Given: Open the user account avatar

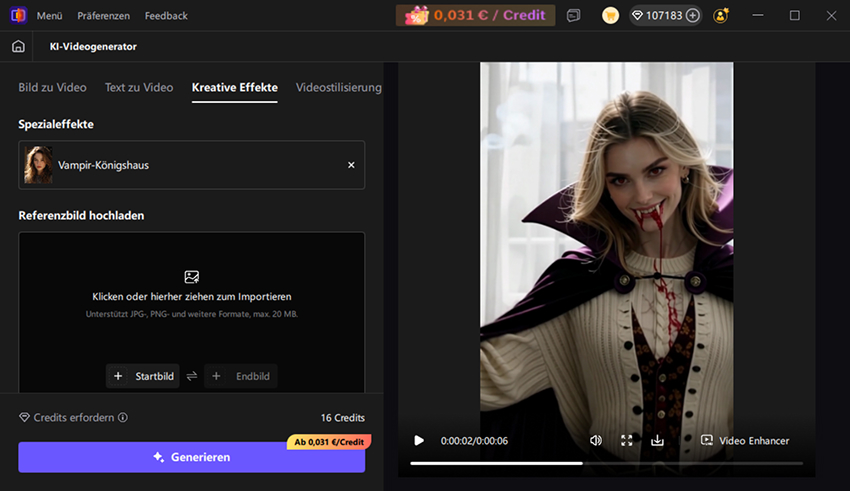Looking at the screenshot, I should click(x=721, y=16).
